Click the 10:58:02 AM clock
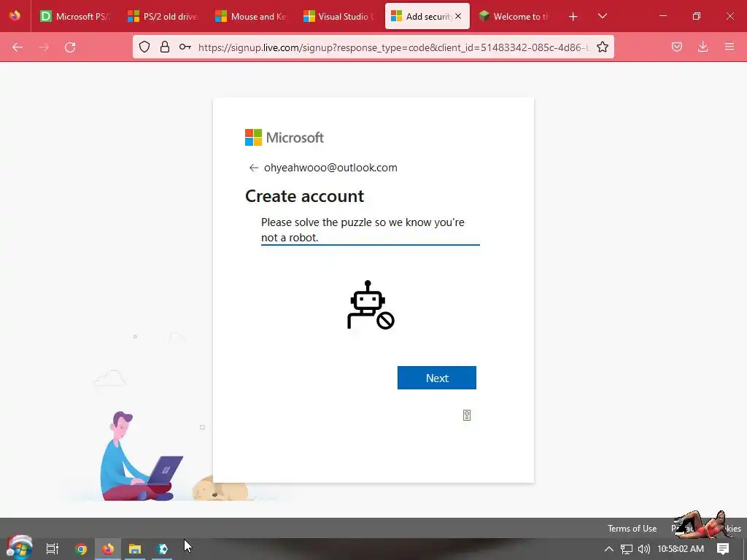This screenshot has height=560, width=747. [x=681, y=549]
